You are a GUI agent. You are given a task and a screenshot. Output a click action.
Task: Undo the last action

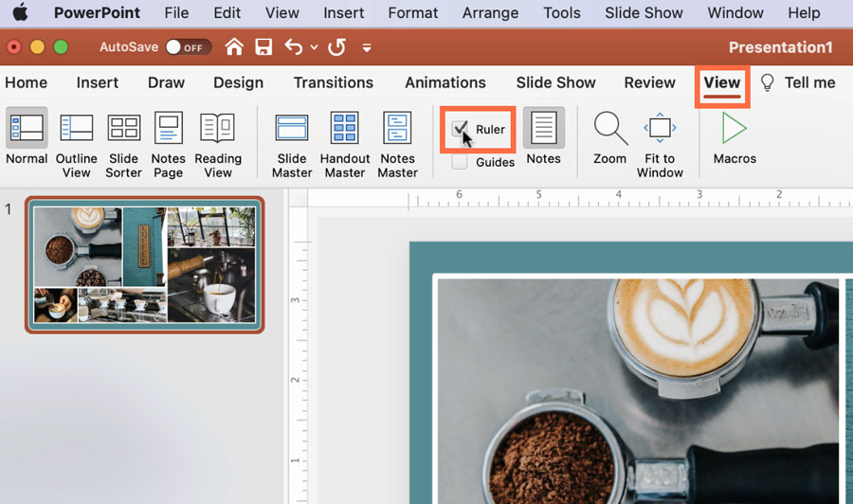294,47
